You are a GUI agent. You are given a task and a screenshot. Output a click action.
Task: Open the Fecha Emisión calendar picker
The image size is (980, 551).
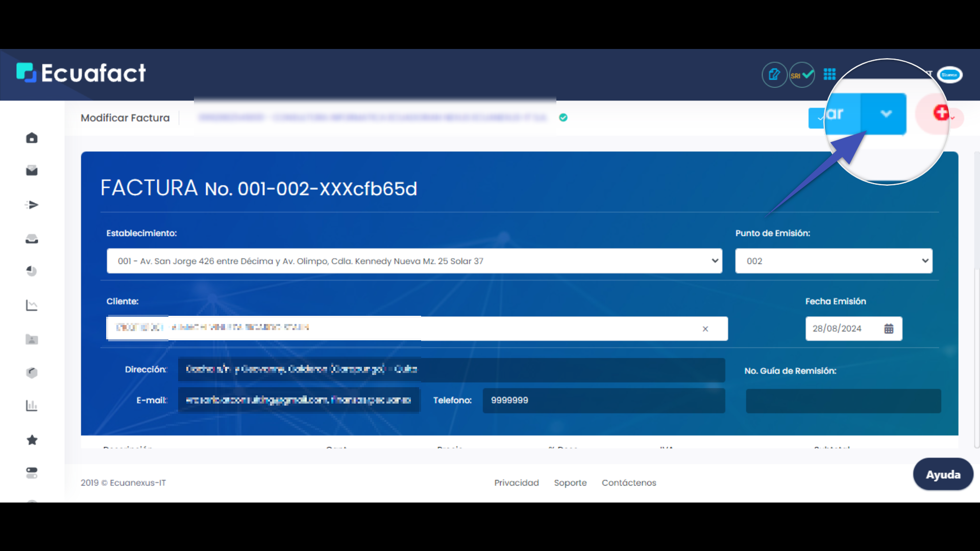[889, 329]
